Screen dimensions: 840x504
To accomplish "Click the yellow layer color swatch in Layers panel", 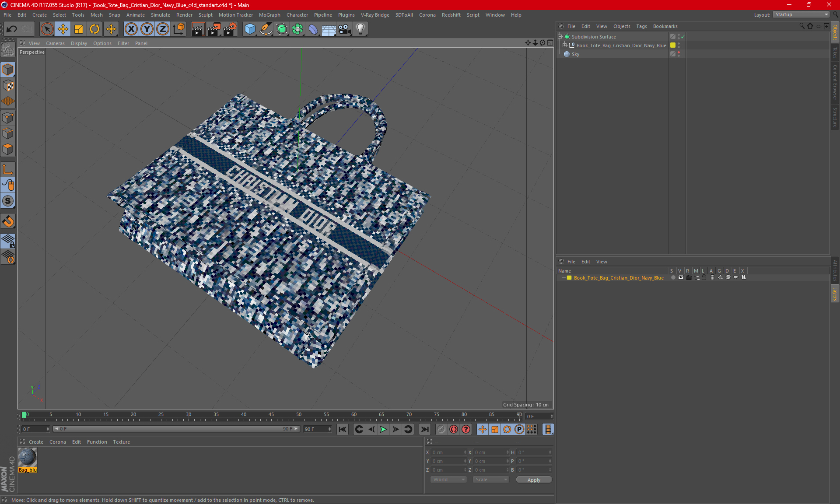I will tap(569, 278).
